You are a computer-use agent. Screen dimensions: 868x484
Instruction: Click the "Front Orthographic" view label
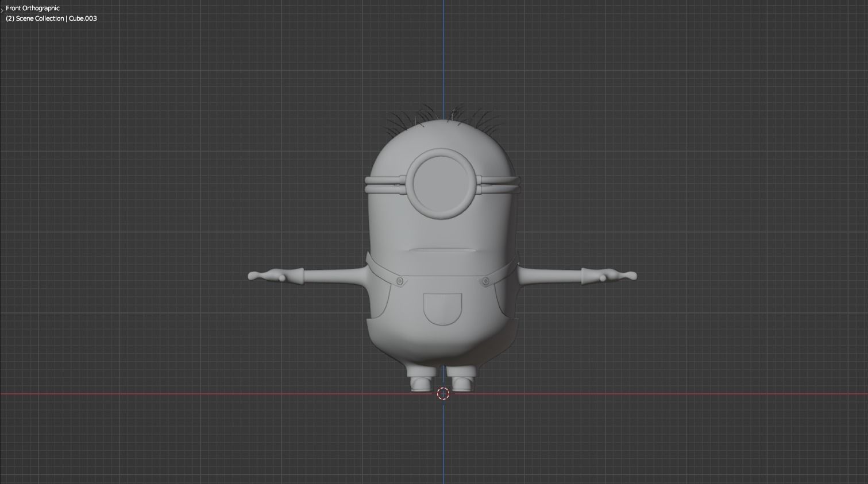(33, 8)
